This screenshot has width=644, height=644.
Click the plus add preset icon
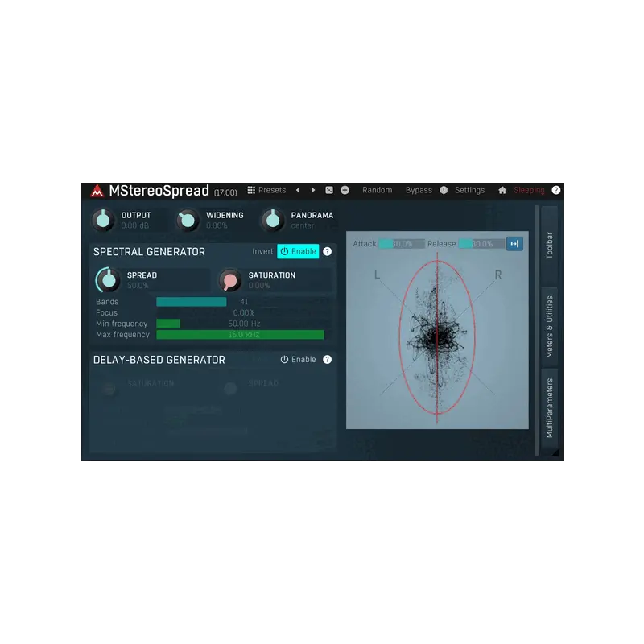[345, 190]
